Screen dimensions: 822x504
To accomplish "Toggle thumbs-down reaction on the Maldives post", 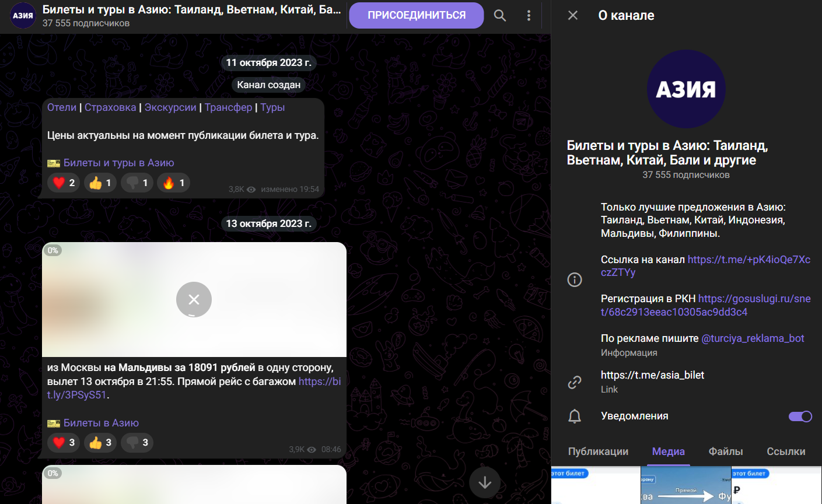I will pyautogui.click(x=137, y=443).
